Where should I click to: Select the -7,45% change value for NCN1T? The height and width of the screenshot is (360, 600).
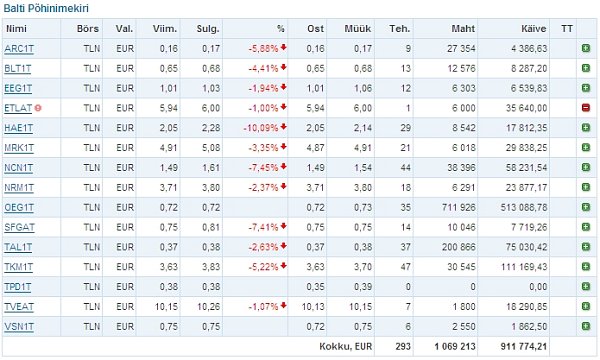(x=263, y=168)
